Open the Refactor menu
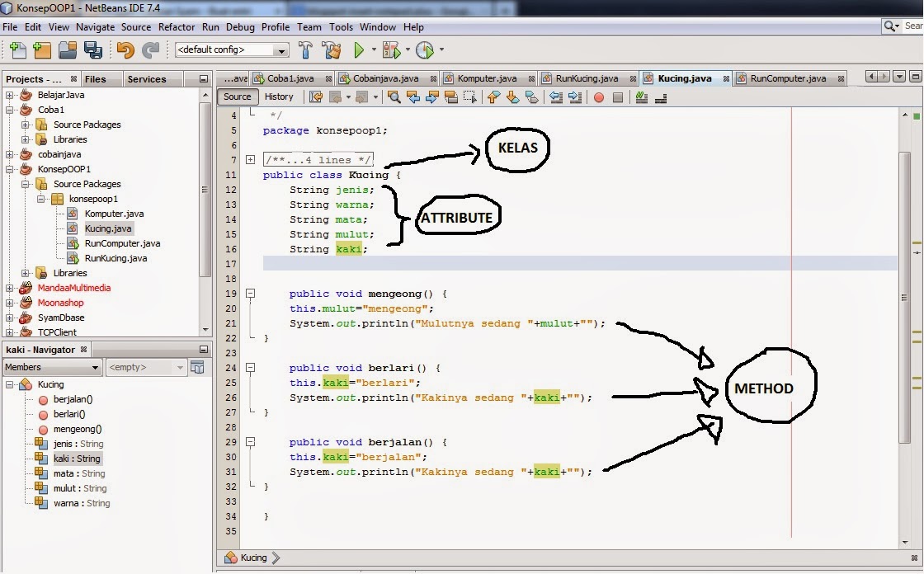Viewport: 924px width, 574px height. (177, 27)
